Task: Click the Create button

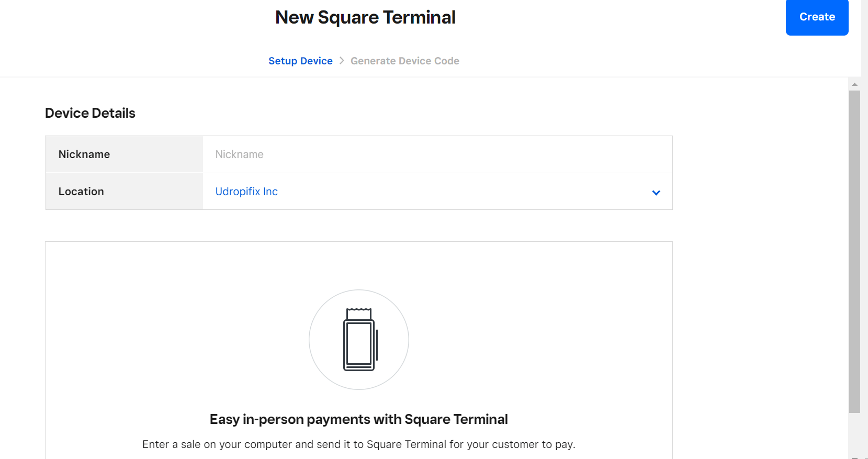Action: pyautogui.click(x=816, y=17)
